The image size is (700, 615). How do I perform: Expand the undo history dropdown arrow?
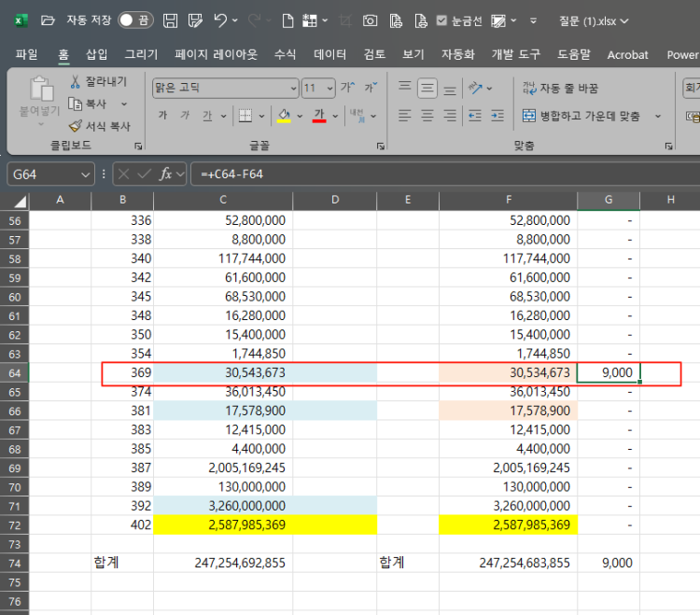235,21
